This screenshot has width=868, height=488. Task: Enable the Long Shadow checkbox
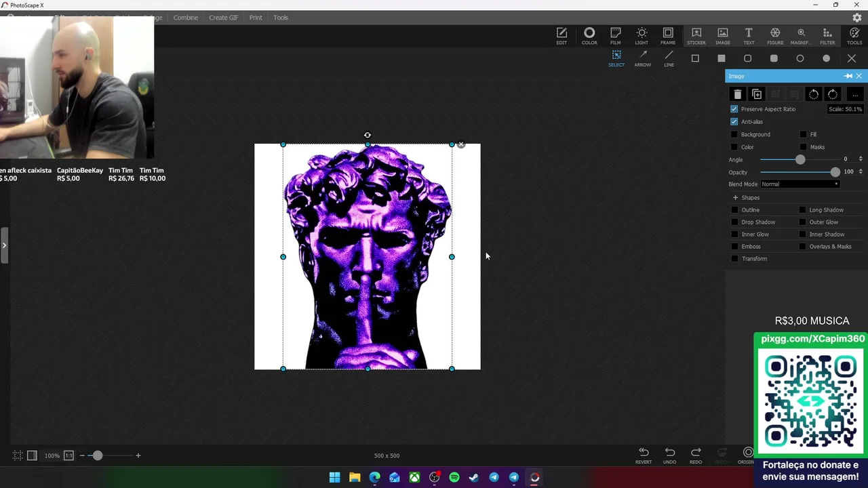[803, 210]
